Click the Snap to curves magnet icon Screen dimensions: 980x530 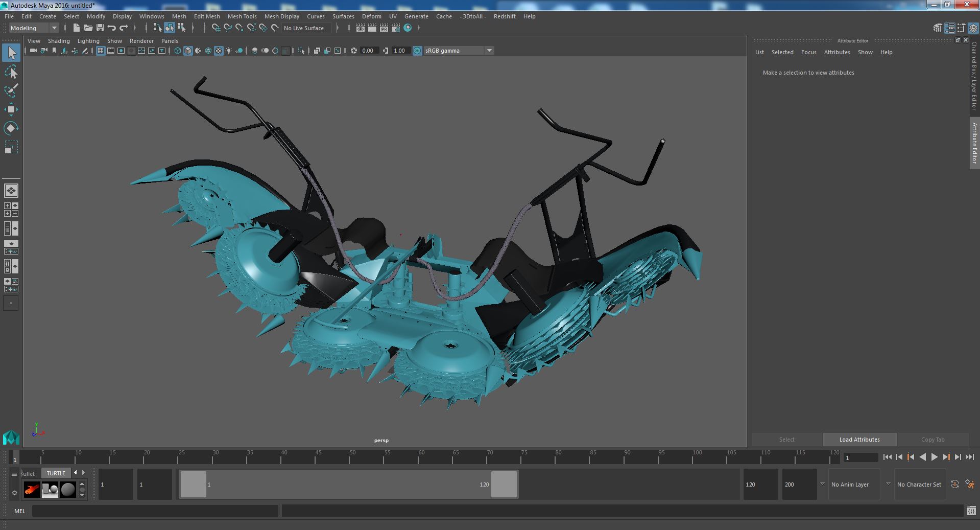pyautogui.click(x=227, y=28)
